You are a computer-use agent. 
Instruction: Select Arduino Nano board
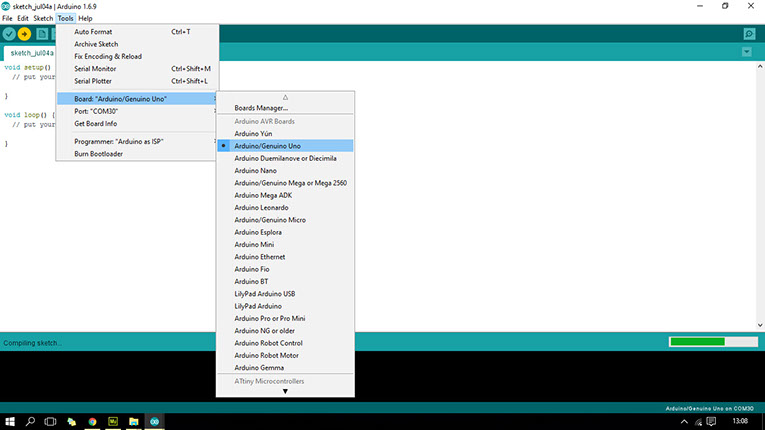[x=285, y=171]
